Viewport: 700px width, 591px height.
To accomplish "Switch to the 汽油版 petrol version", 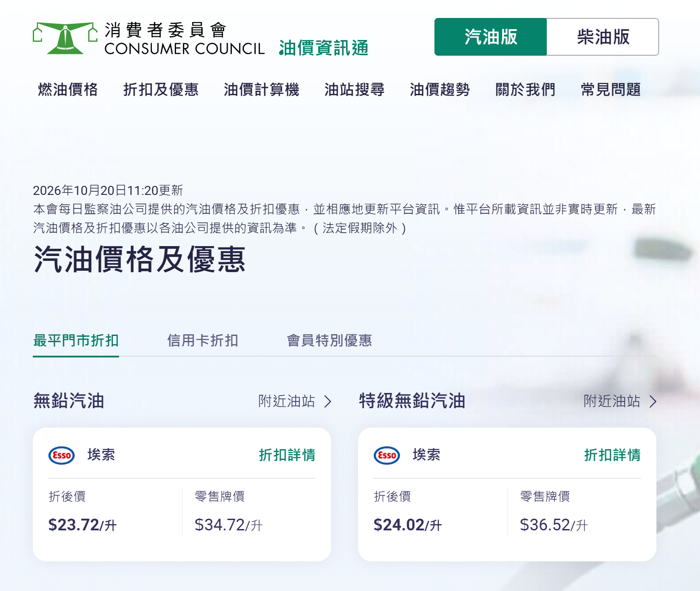I will point(491,37).
